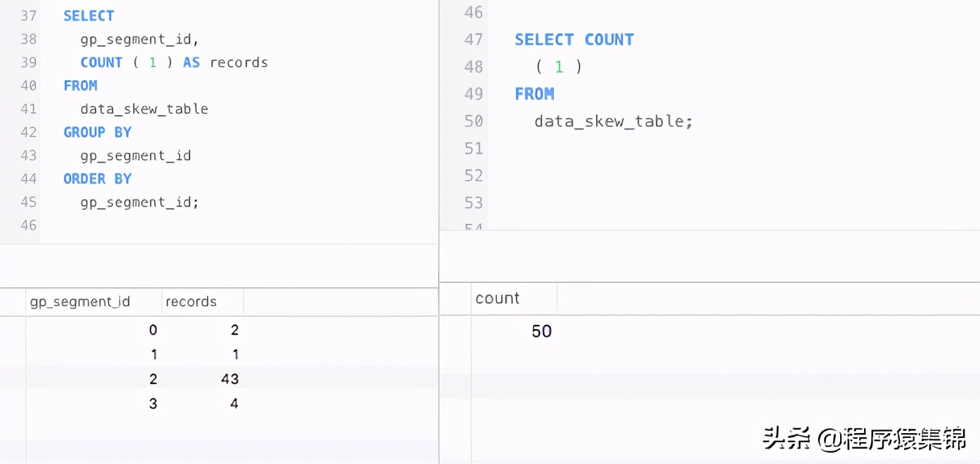The image size is (980, 464).
Task: Select the gp_segment_id column header in results
Action: 94,302
